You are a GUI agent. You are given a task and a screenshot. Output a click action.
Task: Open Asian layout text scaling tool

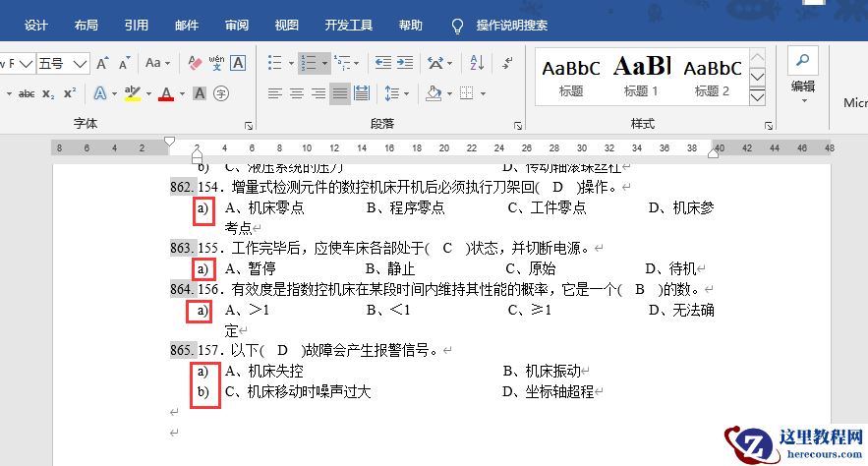coord(435,63)
